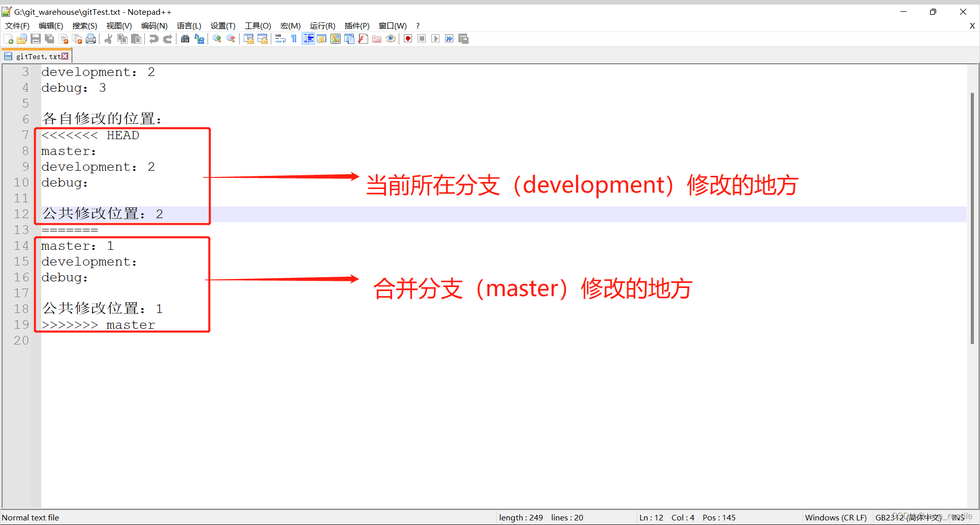Open the Replace tool icon
This screenshot has height=525, width=980.
pos(199,39)
